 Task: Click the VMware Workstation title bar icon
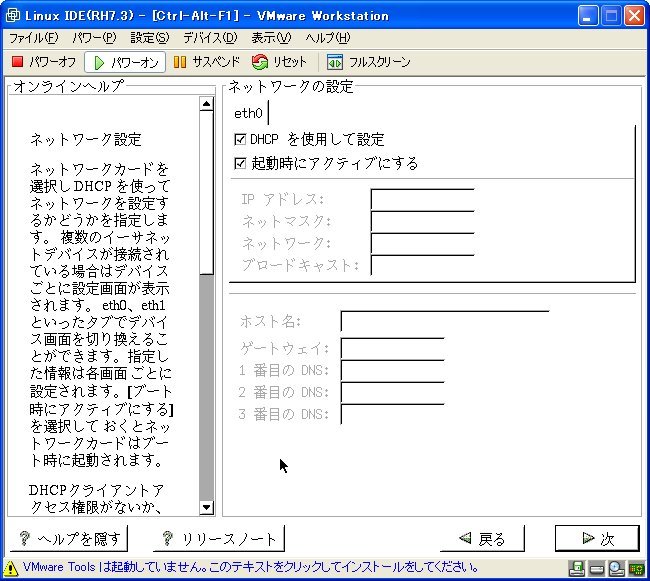[x=12, y=15]
